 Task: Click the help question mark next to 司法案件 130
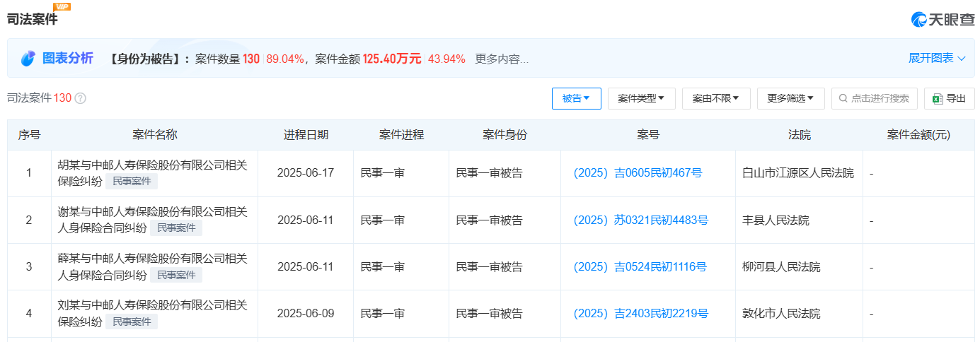tap(80, 98)
